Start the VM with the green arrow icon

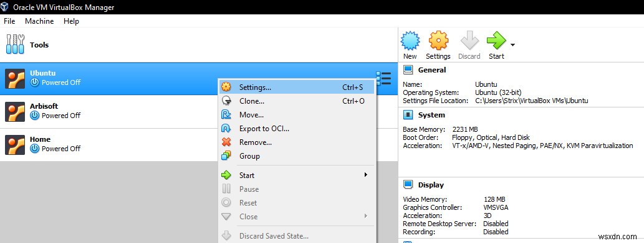496,41
